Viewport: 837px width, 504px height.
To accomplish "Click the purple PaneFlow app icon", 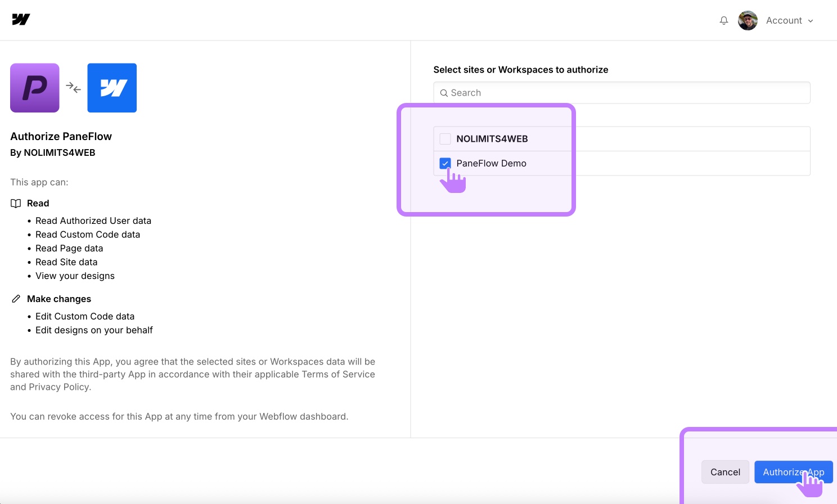I will 35,88.
